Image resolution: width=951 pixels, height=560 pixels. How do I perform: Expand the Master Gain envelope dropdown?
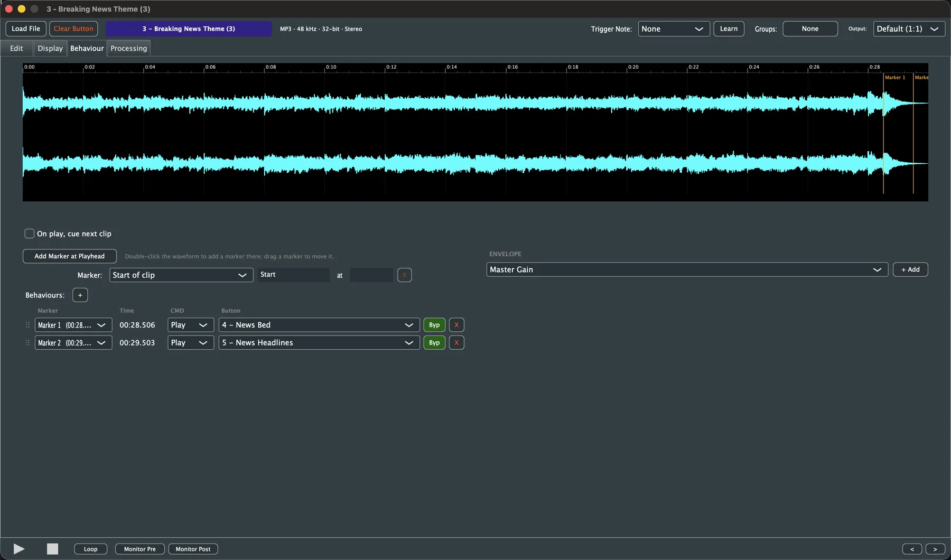pos(687,269)
